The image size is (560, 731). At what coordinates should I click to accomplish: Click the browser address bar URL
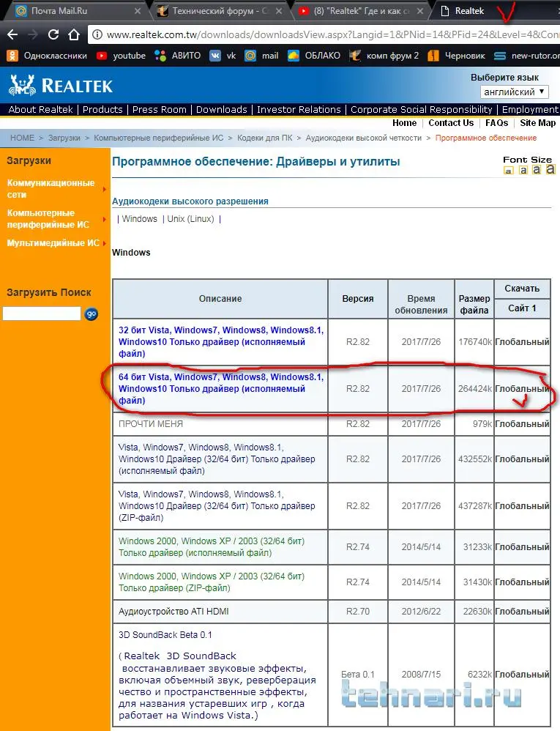(332, 34)
